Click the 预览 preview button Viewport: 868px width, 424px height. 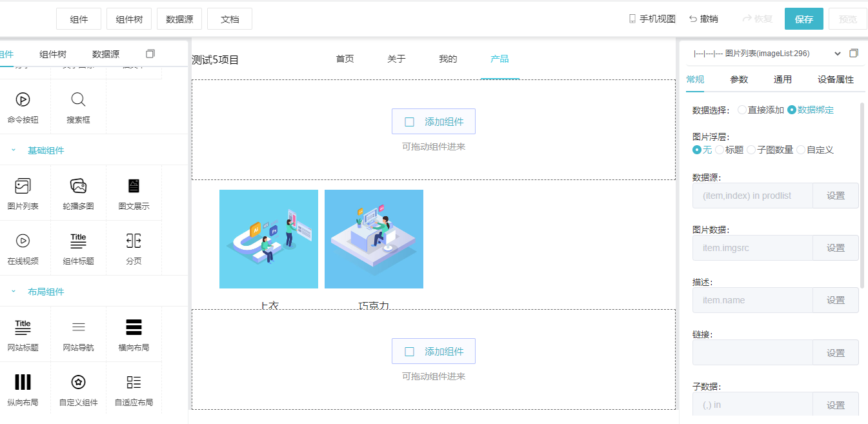click(848, 19)
